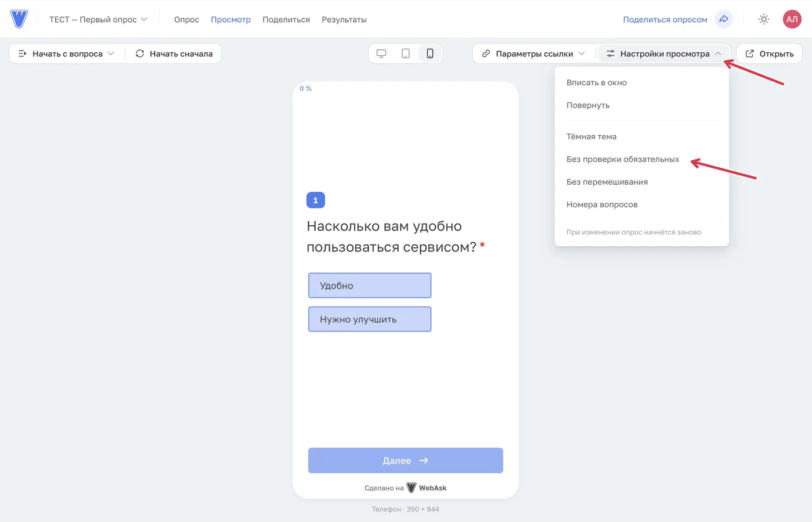Toggle light theme sun icon

(x=764, y=19)
